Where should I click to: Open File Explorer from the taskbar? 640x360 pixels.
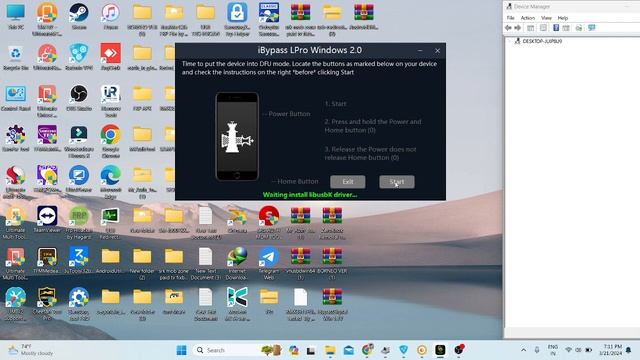click(x=330, y=350)
